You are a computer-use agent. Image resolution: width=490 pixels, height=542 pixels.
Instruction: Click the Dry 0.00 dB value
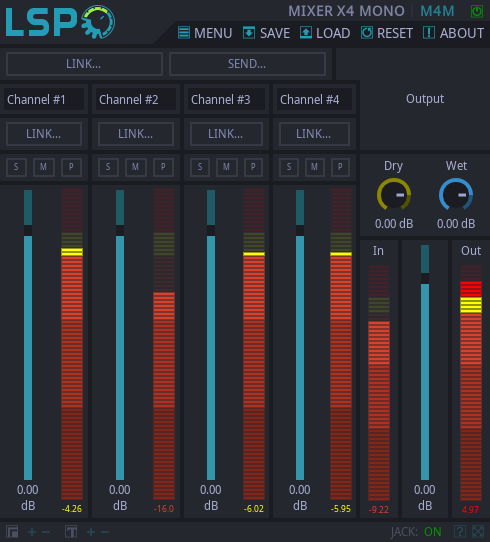pyautogui.click(x=394, y=224)
